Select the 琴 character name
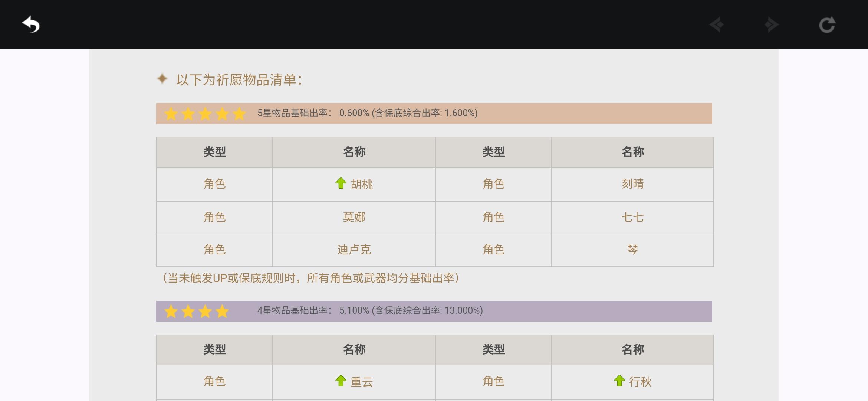This screenshot has height=401, width=868. click(x=632, y=250)
